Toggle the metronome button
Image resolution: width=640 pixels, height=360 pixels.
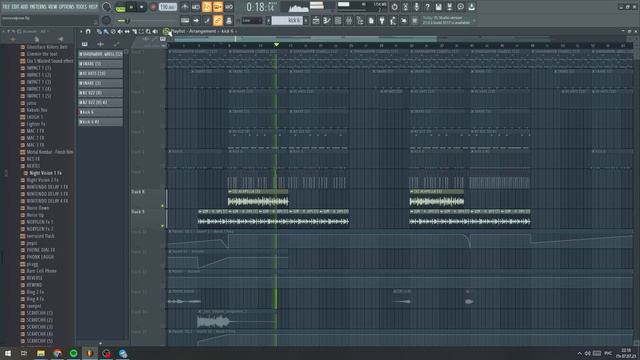(185, 7)
